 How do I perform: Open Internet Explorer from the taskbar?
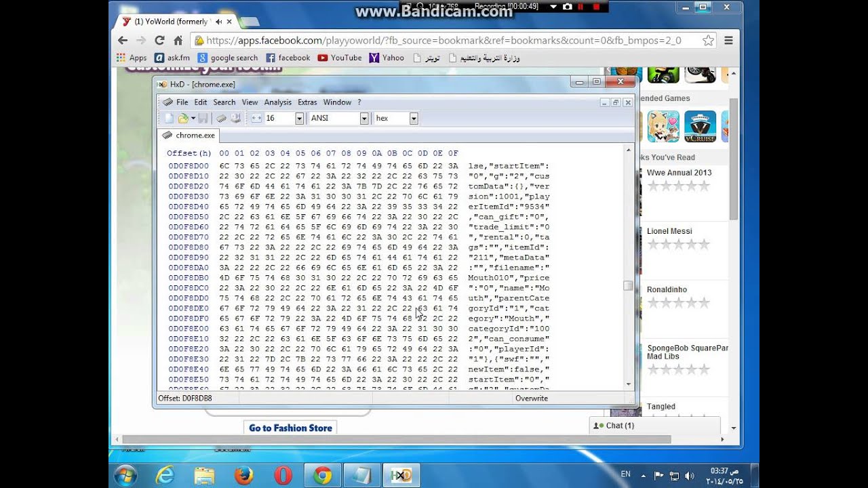pyautogui.click(x=165, y=475)
